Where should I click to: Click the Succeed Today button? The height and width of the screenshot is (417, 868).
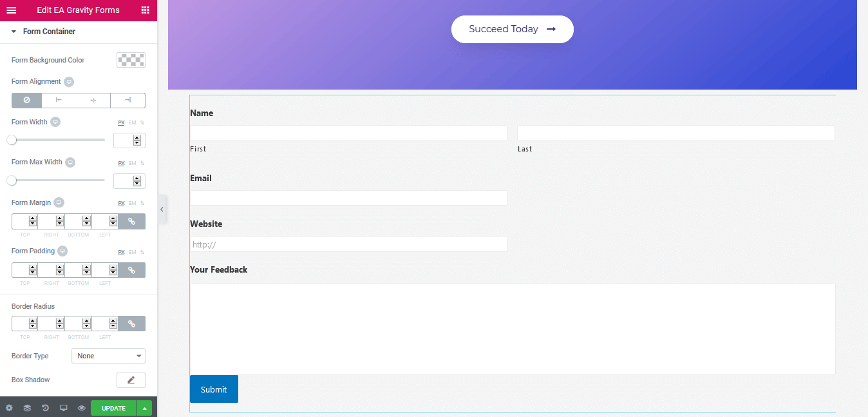[512, 29]
